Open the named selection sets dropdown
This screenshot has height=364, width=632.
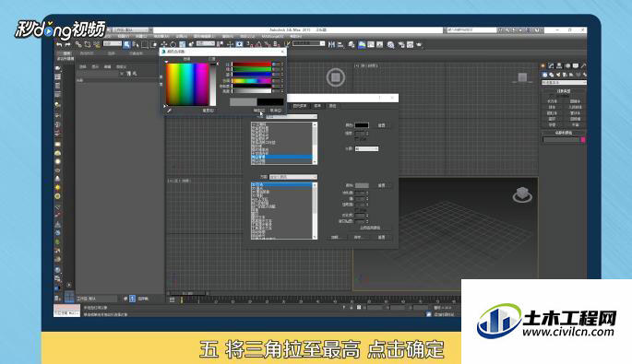click(309, 43)
